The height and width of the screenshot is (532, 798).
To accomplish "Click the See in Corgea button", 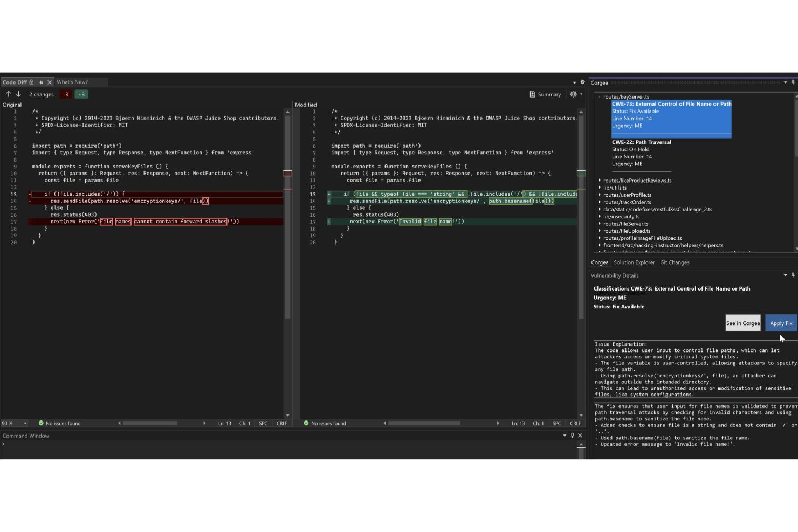I will click(742, 323).
